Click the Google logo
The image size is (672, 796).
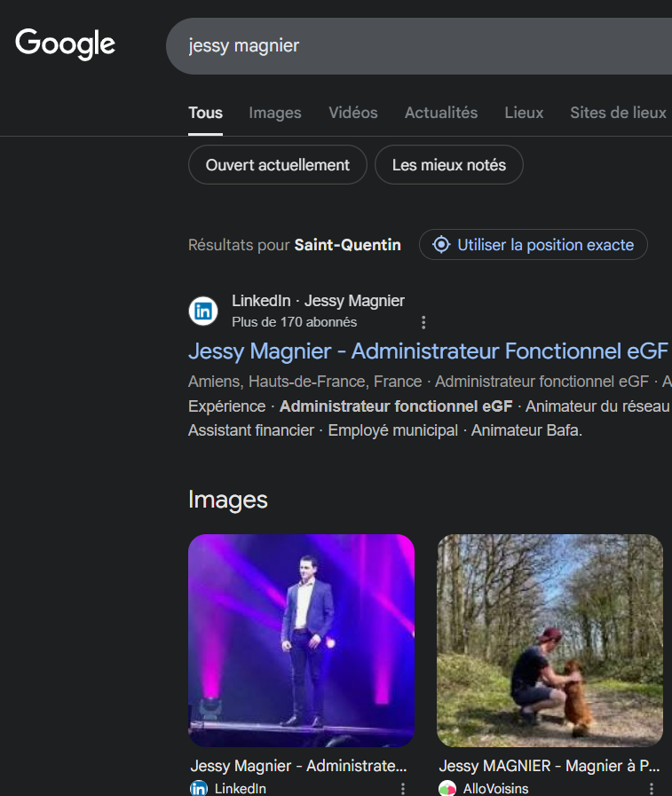coord(65,43)
